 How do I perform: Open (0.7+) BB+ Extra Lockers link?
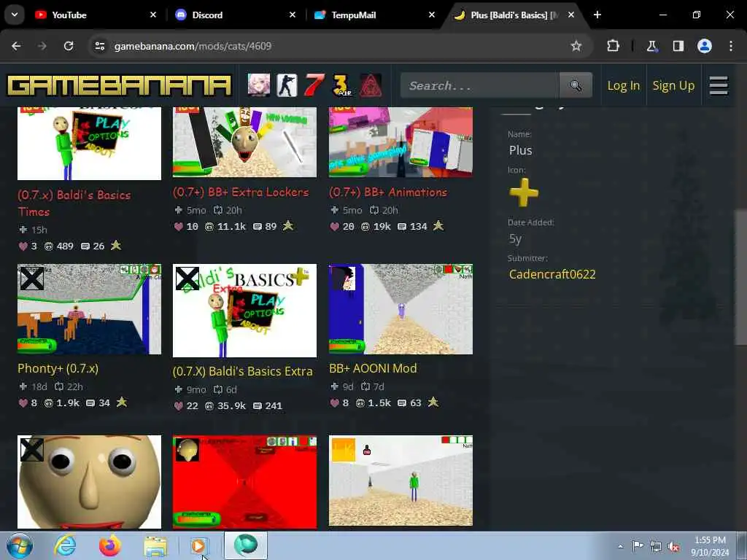pos(241,192)
